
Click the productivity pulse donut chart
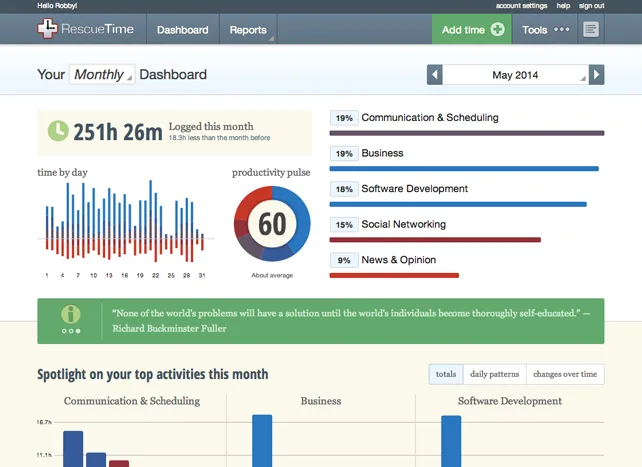272,224
